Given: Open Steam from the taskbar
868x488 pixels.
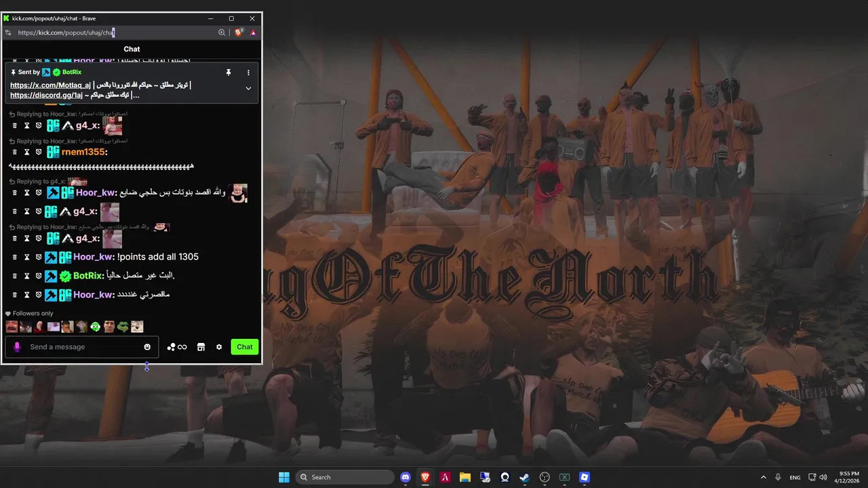Looking at the screenshot, I should 524,477.
